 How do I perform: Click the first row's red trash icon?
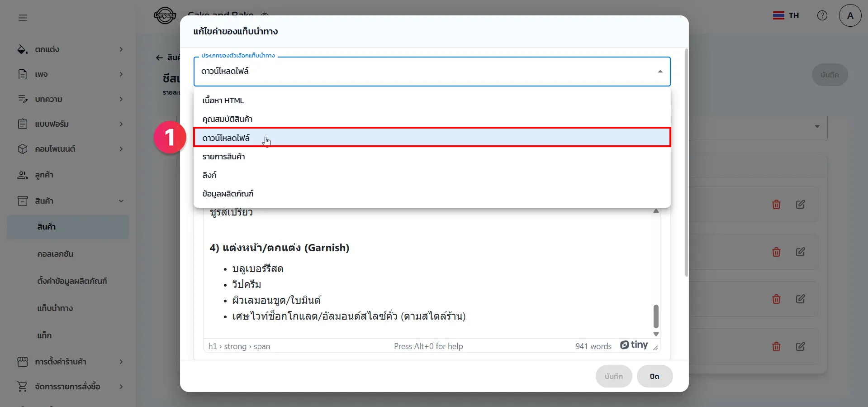point(776,205)
